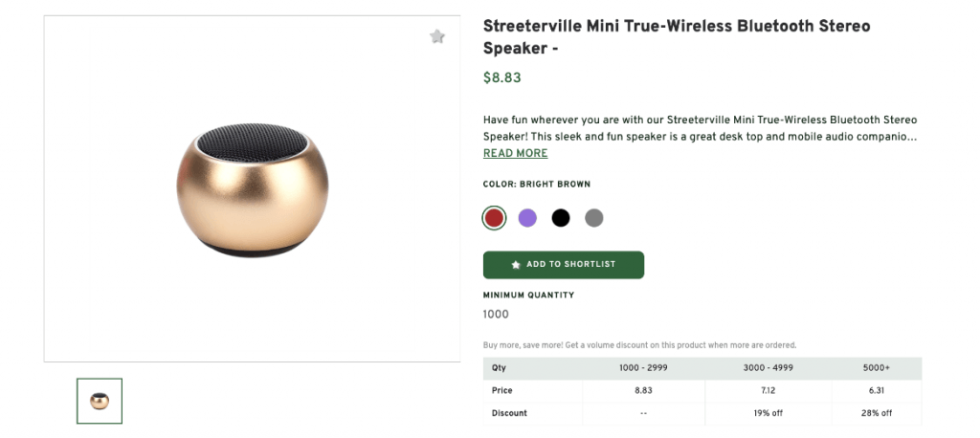Click the large speaker product image
The width and height of the screenshot is (980, 438).
[253, 189]
